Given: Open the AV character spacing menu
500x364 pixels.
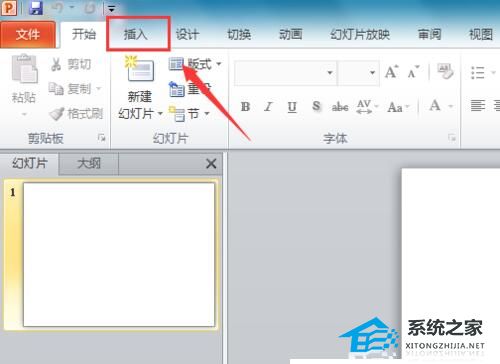Looking at the screenshot, I should point(367,107).
